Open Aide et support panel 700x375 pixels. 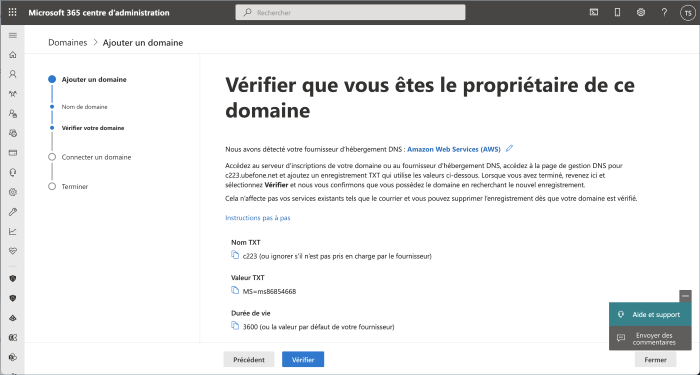click(650, 315)
